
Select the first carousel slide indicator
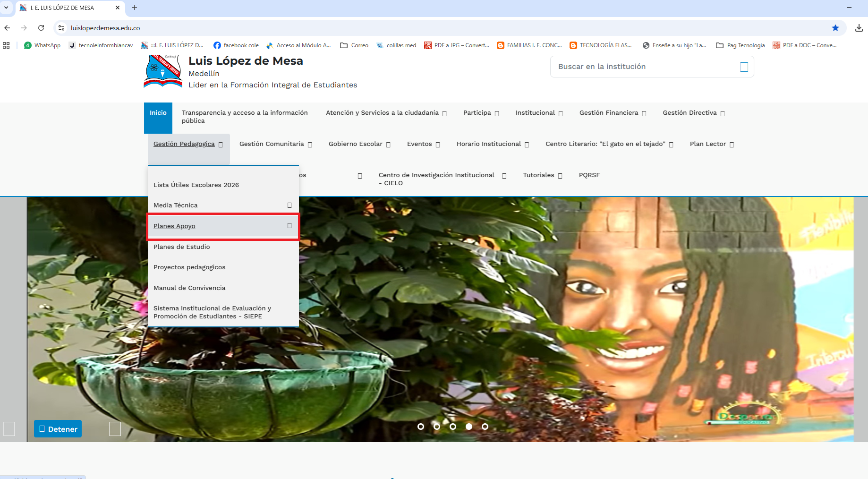tap(420, 427)
